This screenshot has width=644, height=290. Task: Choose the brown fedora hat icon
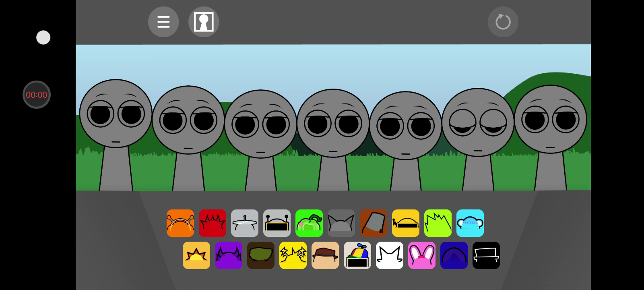(x=325, y=255)
